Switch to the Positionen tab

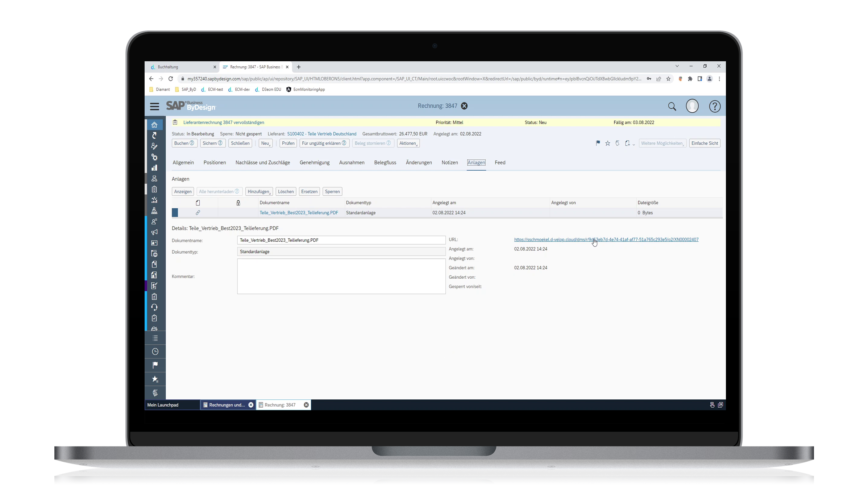pos(215,162)
